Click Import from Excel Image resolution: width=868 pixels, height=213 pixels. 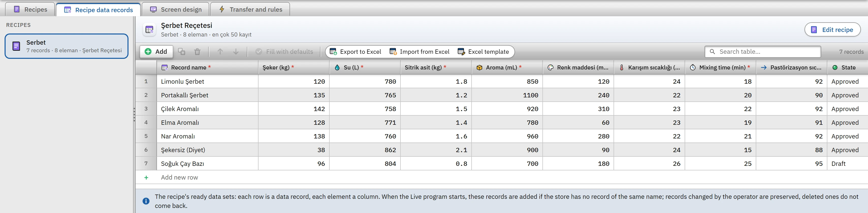420,51
